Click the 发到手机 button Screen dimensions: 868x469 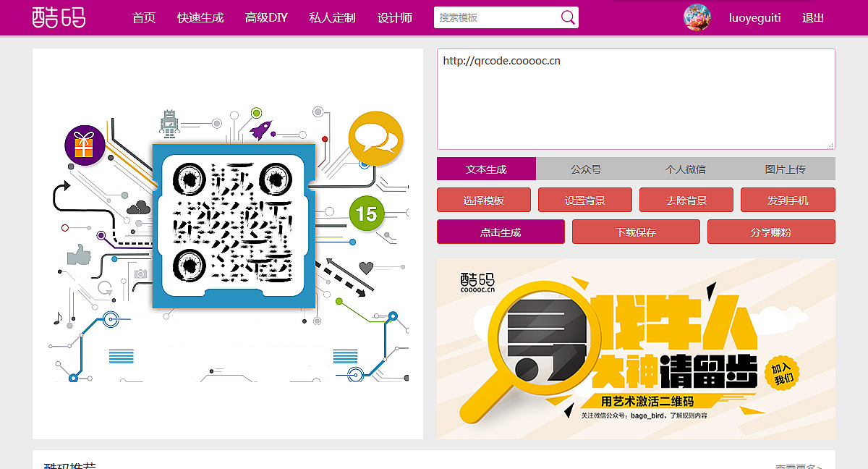click(x=788, y=200)
